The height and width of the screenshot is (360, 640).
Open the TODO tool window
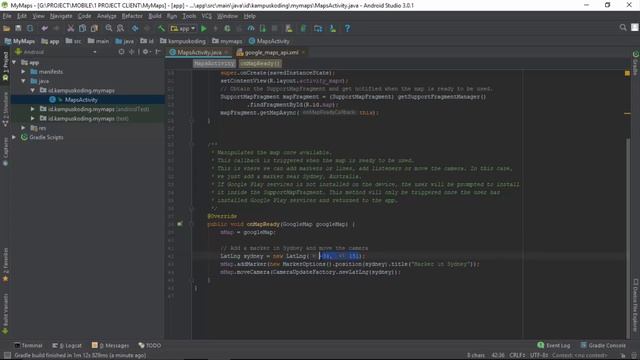pos(150,345)
